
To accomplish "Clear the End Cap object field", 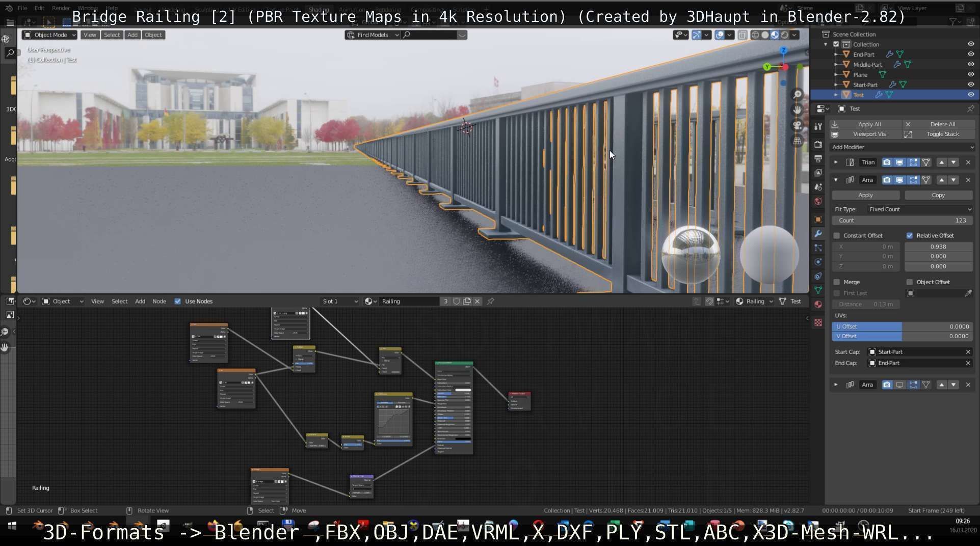I will pyautogui.click(x=968, y=363).
